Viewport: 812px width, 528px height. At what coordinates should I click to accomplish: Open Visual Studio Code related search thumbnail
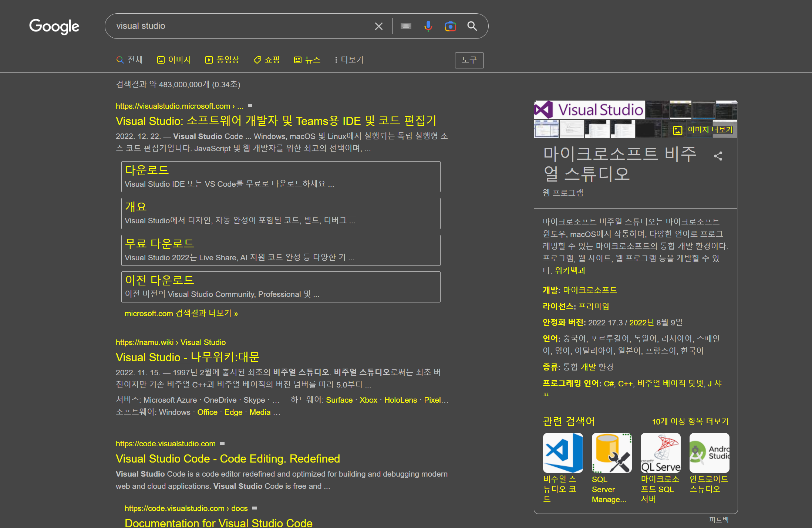pyautogui.click(x=563, y=453)
